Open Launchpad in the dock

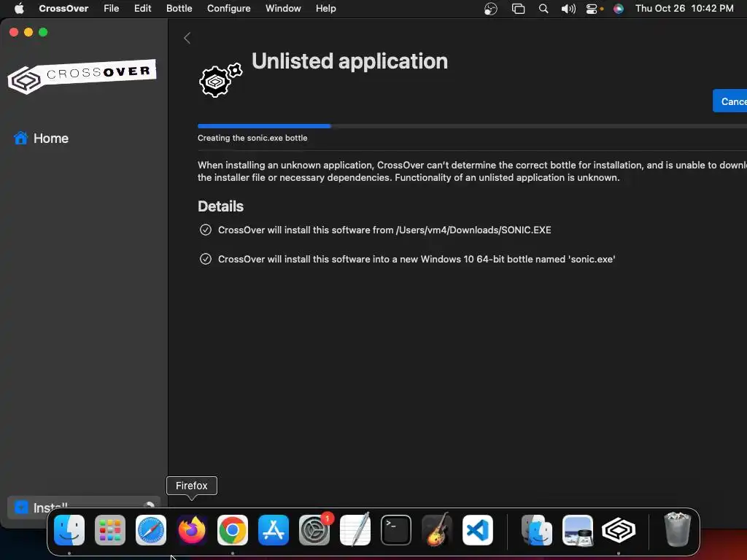tap(110, 530)
